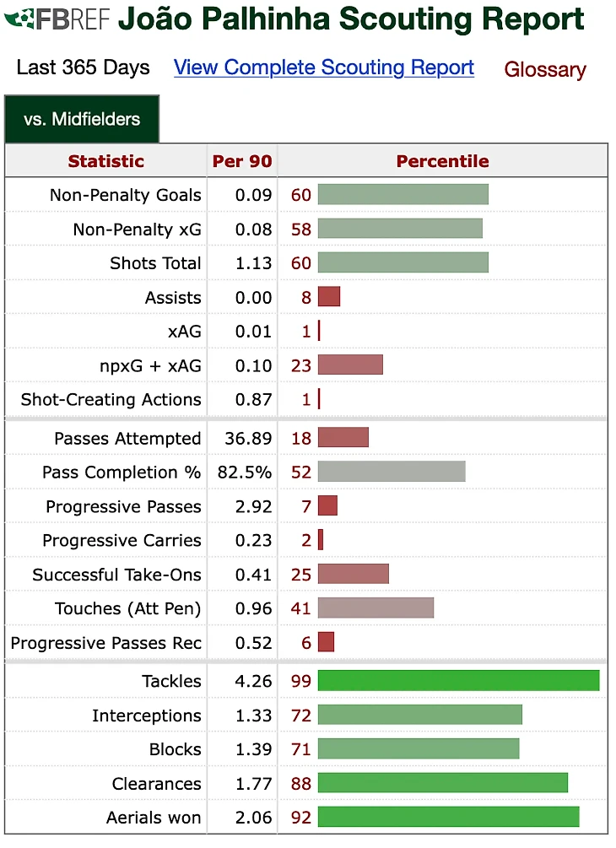
Task: Click the Statistic column header
Action: point(106,161)
